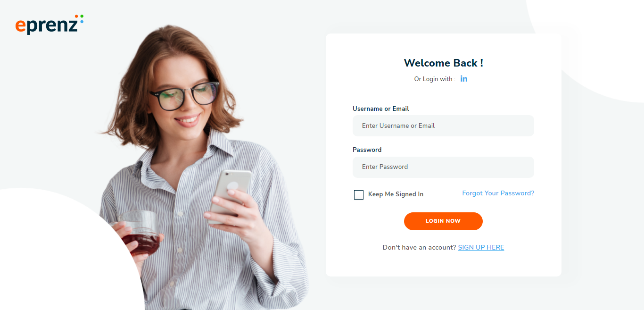Tick the Keep Me Signed In checkbox
644x310 pixels.
click(359, 194)
